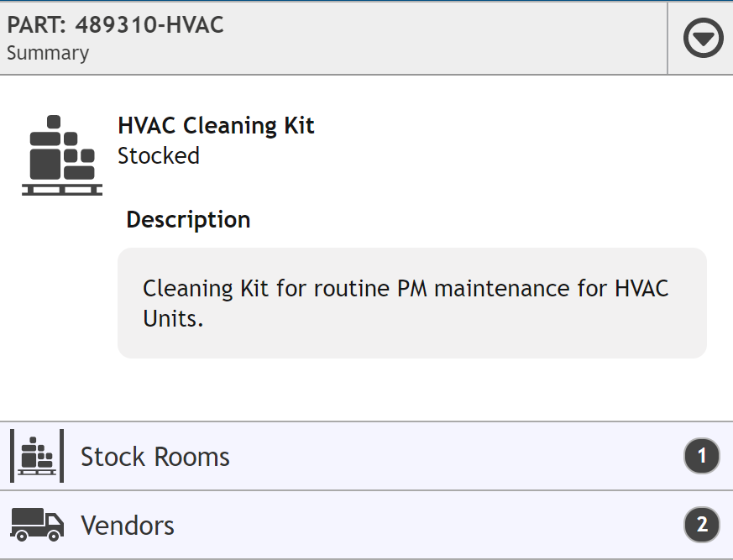Click the Stocked status text
This screenshot has width=733, height=560.
pos(159,155)
